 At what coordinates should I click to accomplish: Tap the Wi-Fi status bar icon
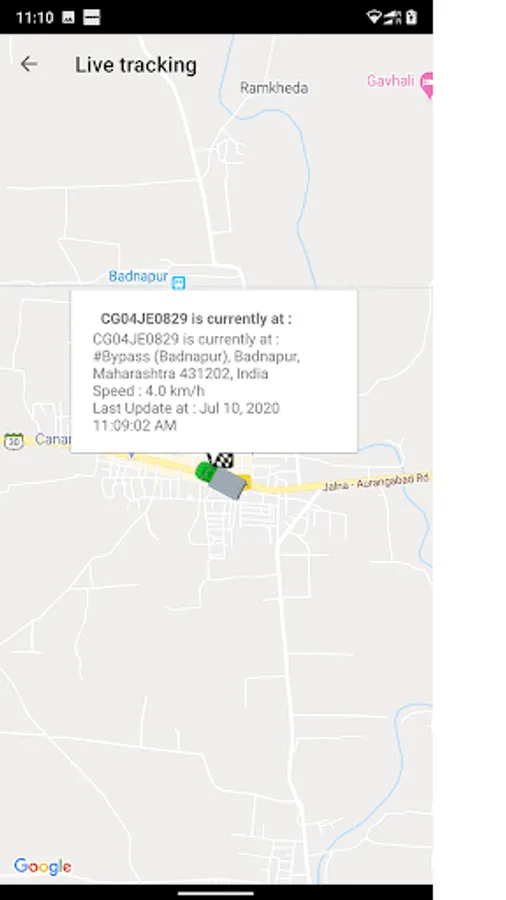pos(373,17)
